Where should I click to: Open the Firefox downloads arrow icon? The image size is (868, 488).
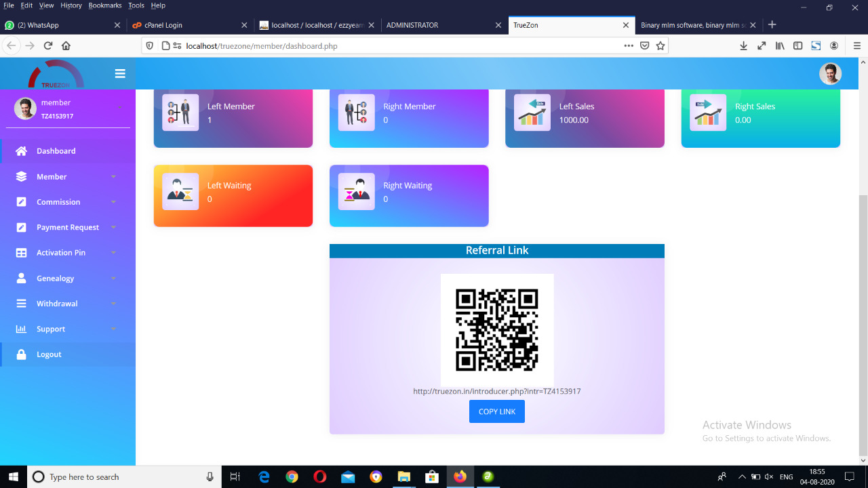point(743,46)
